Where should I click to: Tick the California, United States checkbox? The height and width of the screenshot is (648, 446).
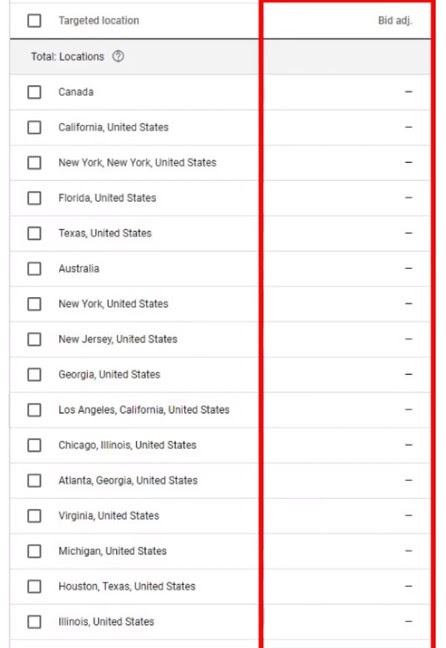(x=34, y=127)
